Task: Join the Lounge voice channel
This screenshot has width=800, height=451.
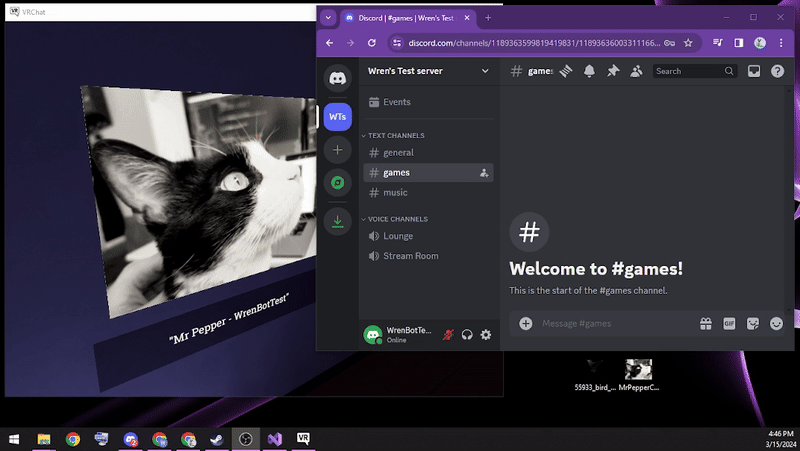Action: 428,236
